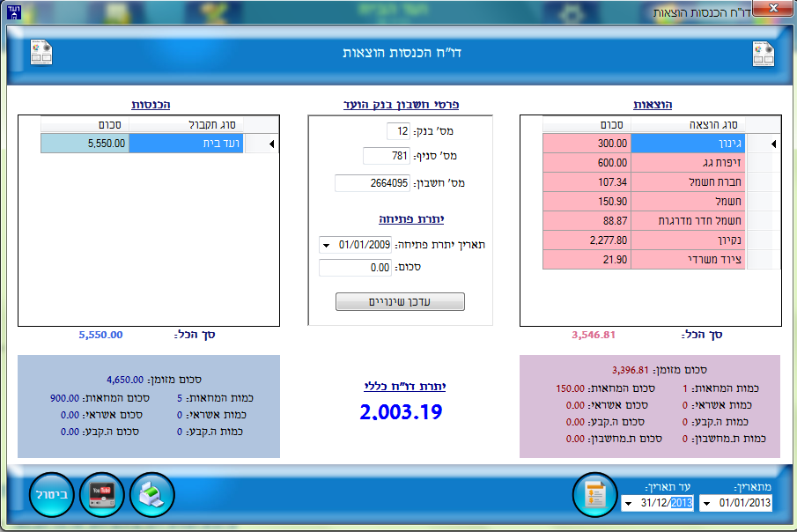Click the הוצאות section heading
The image size is (797, 532).
coord(653,104)
